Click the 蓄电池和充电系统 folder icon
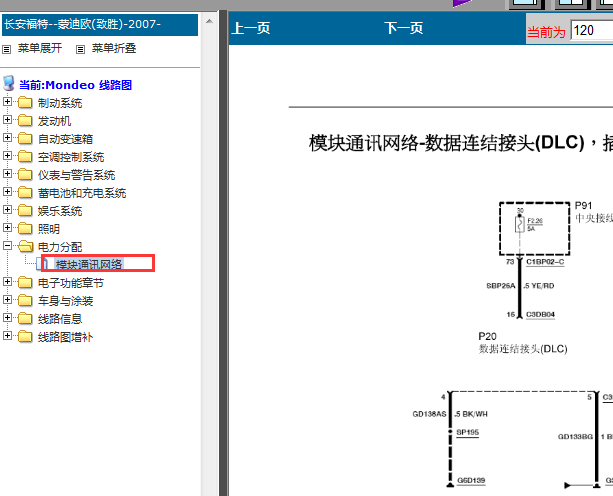Viewport: 613px width, 496px height. pyautogui.click(x=25, y=192)
